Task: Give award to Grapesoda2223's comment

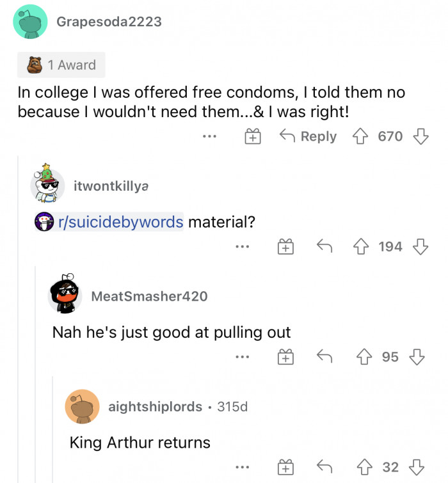Action: [x=253, y=136]
